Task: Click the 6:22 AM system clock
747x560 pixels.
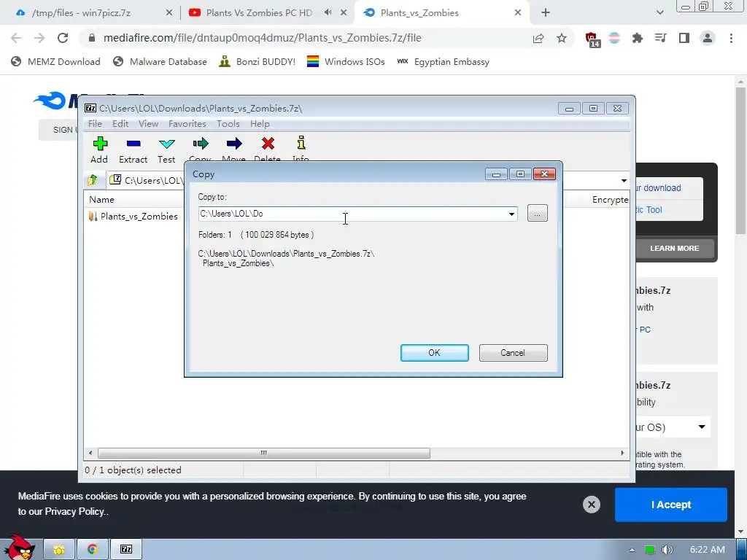Action: pyautogui.click(x=708, y=550)
